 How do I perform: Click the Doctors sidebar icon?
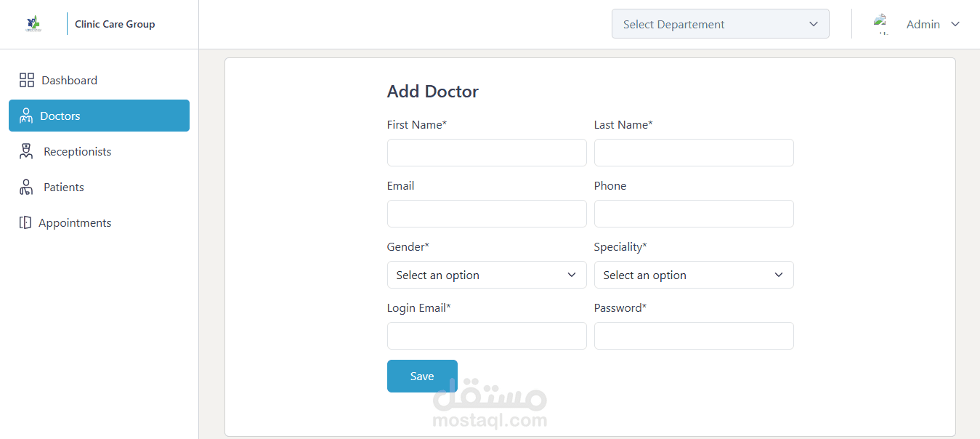(26, 116)
